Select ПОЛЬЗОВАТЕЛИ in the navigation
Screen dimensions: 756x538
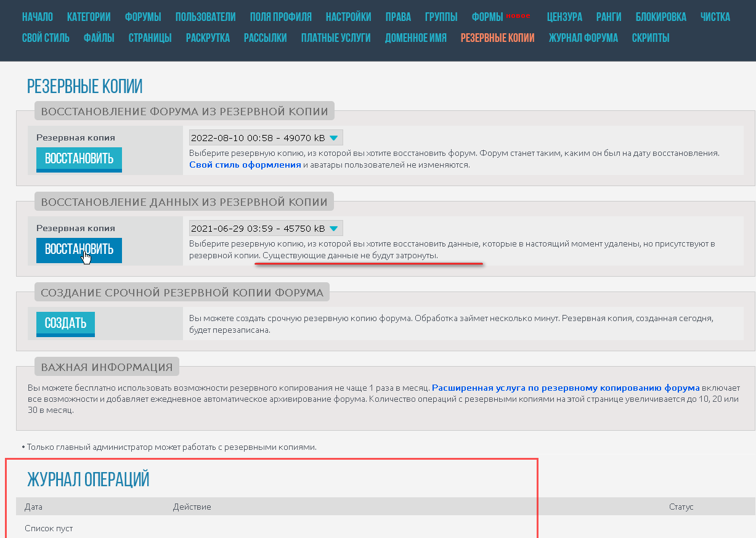205,17
